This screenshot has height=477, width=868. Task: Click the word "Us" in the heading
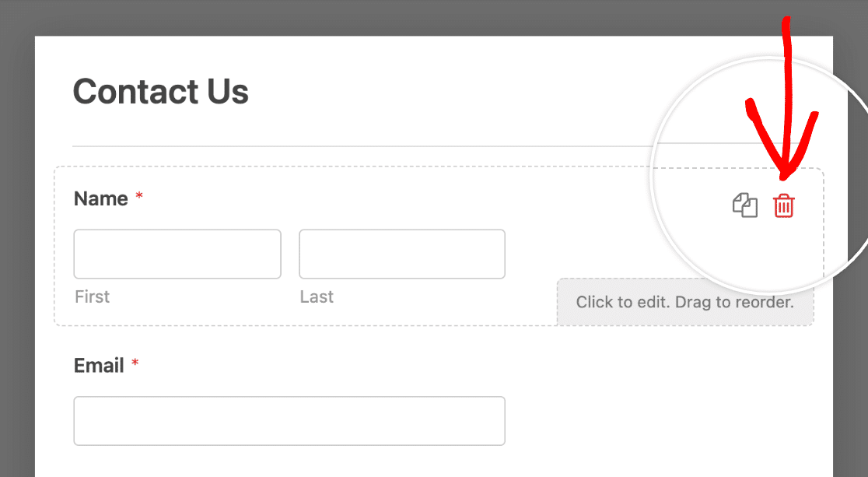coord(227,92)
